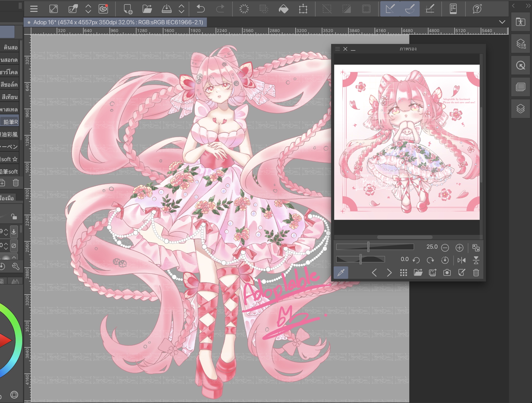The width and height of the screenshot is (532, 403).
Task: Reset rotation in the sub view panel
Action: click(445, 260)
